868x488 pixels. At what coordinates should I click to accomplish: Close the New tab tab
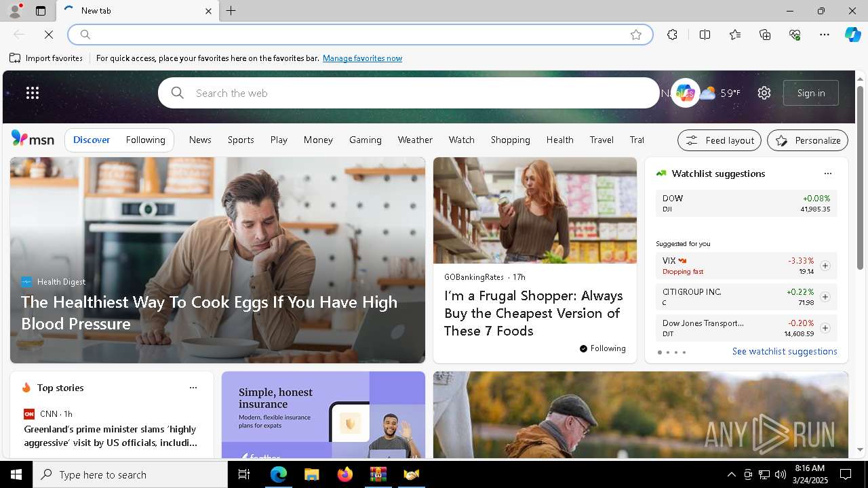click(208, 11)
